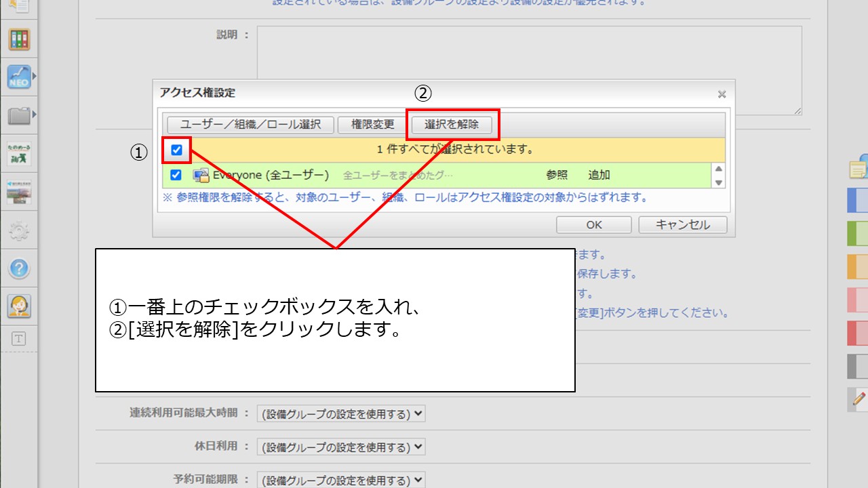This screenshot has height=488, width=868.
Task: Click the ユーザー/組織/ロール選択 button
Action: 250,125
